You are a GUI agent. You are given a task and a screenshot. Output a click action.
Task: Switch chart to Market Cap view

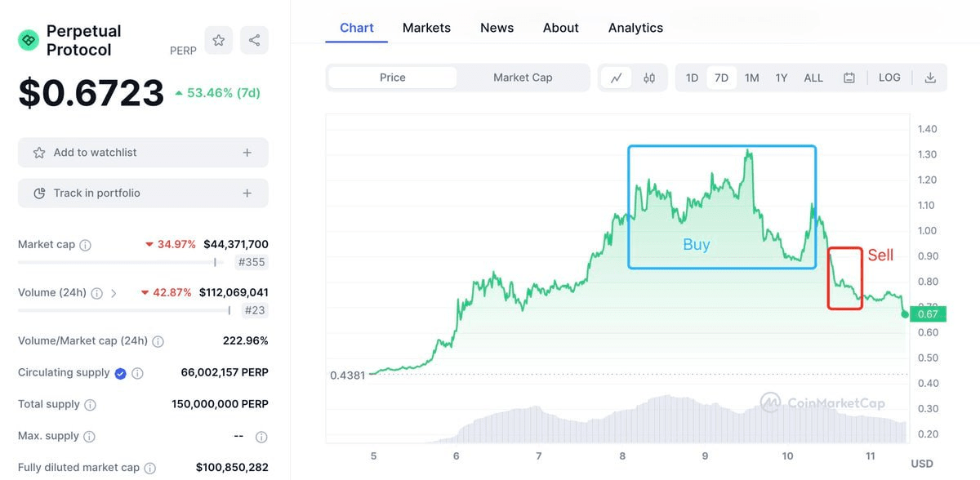tap(523, 78)
